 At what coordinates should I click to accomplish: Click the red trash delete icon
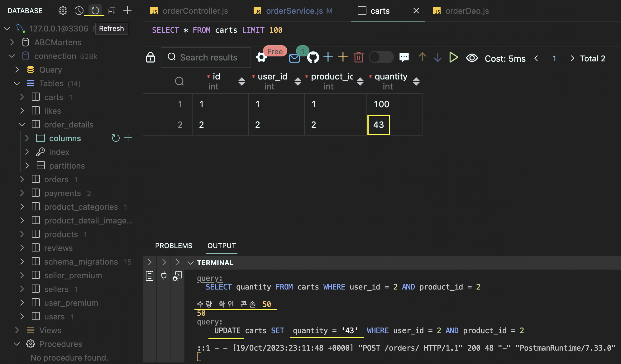tap(358, 57)
